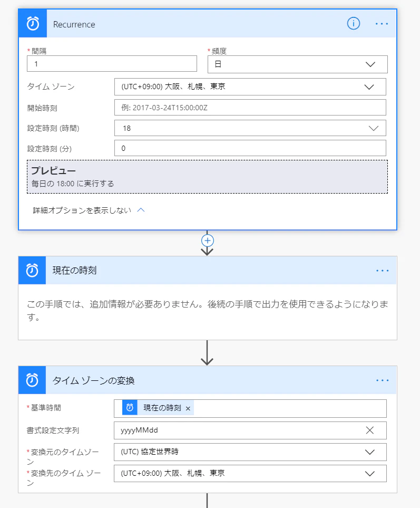The image size is (420, 508).
Task: Open the 変換先のタイム ゾーン dropdown
Action: click(x=250, y=473)
